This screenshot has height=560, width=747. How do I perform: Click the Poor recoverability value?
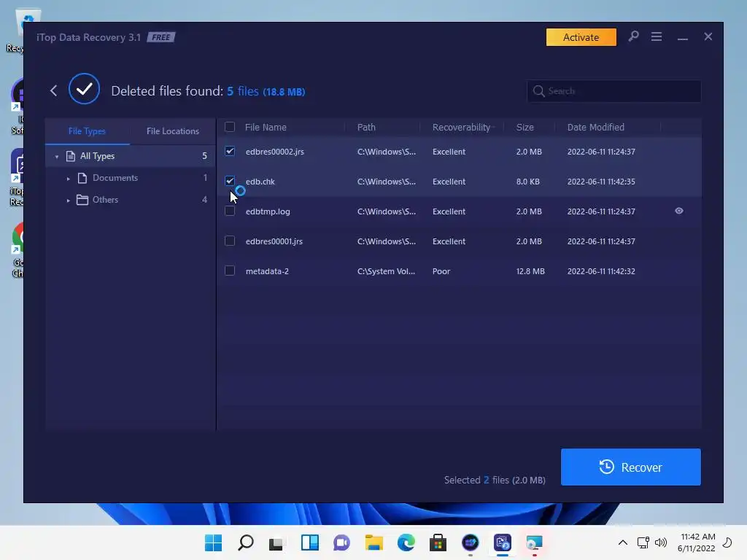[x=441, y=271]
